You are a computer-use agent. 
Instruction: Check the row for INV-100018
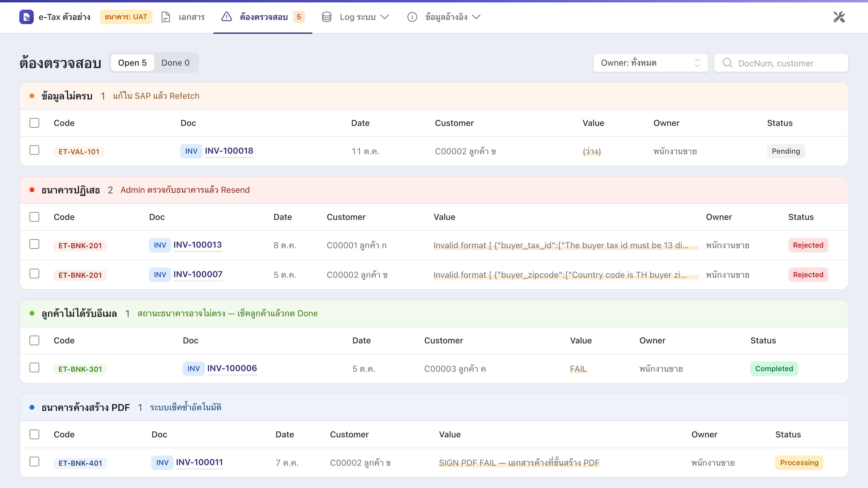(34, 150)
